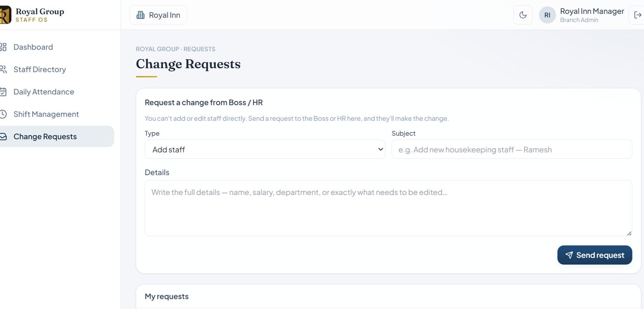Click the building icon beside Royal Inn
Viewport: 644px width, 309px height.
coord(140,15)
